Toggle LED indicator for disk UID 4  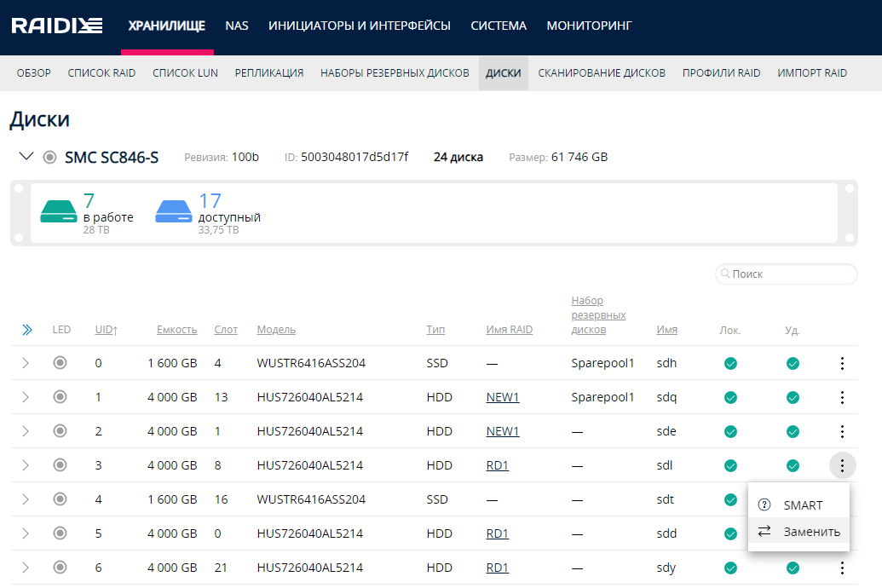60,499
